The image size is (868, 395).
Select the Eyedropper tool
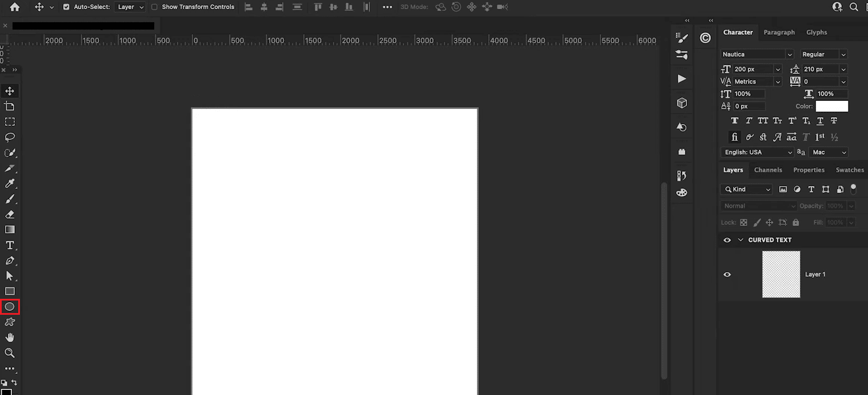(x=10, y=183)
